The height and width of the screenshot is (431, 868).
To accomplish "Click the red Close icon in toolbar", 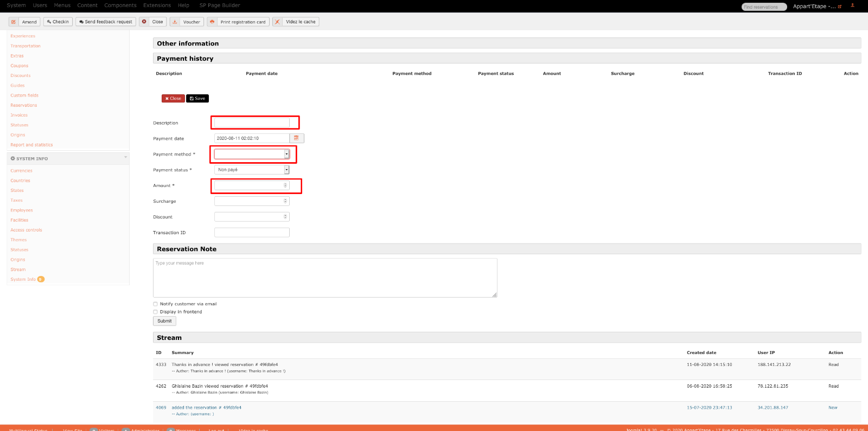I will point(144,22).
